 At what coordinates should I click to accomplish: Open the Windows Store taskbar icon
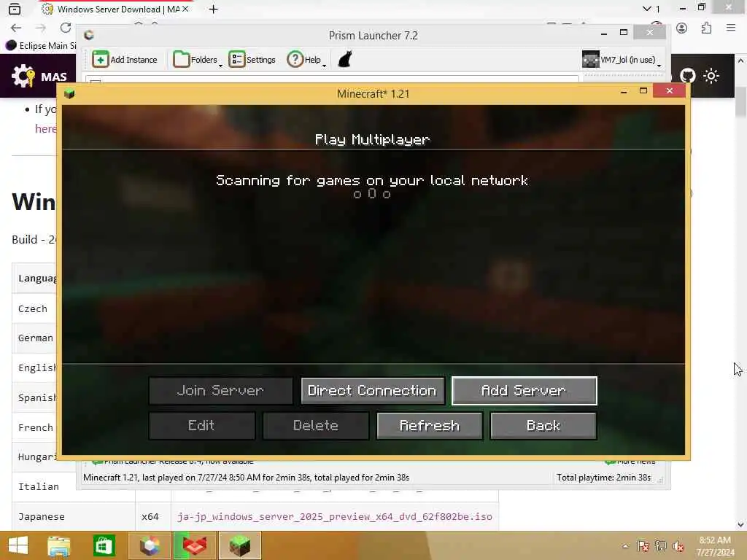[x=104, y=545]
